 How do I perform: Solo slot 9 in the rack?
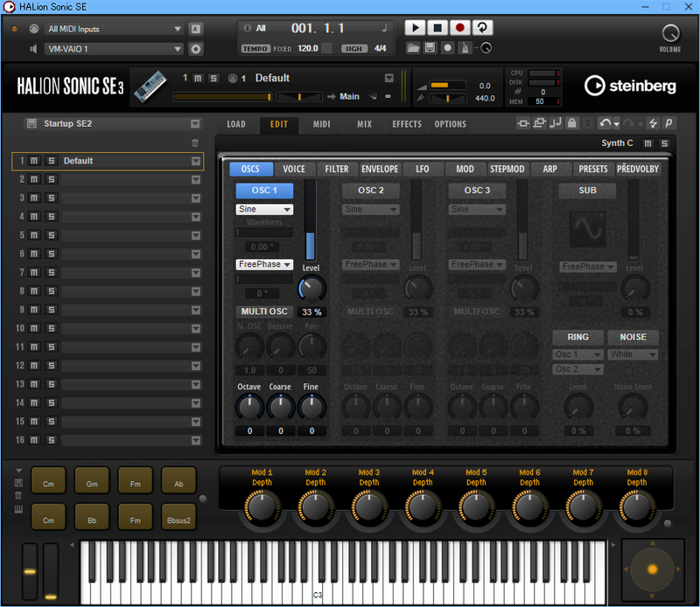52,310
